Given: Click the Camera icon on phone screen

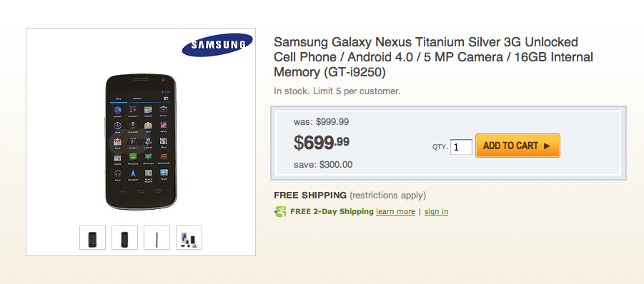Looking at the screenshot, I should [x=164, y=109].
